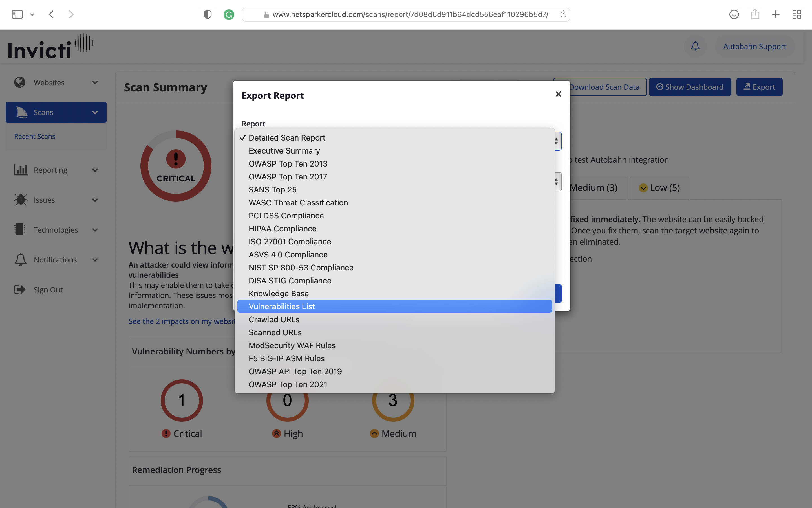
Task: Click the Safari address bar
Action: click(406, 14)
